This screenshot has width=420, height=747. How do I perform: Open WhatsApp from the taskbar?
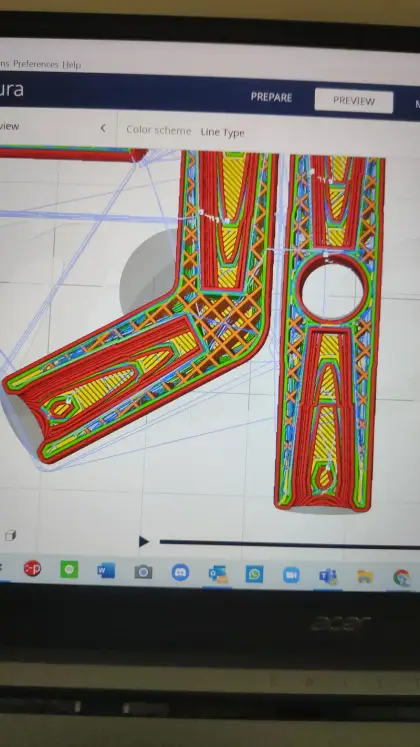point(254,574)
